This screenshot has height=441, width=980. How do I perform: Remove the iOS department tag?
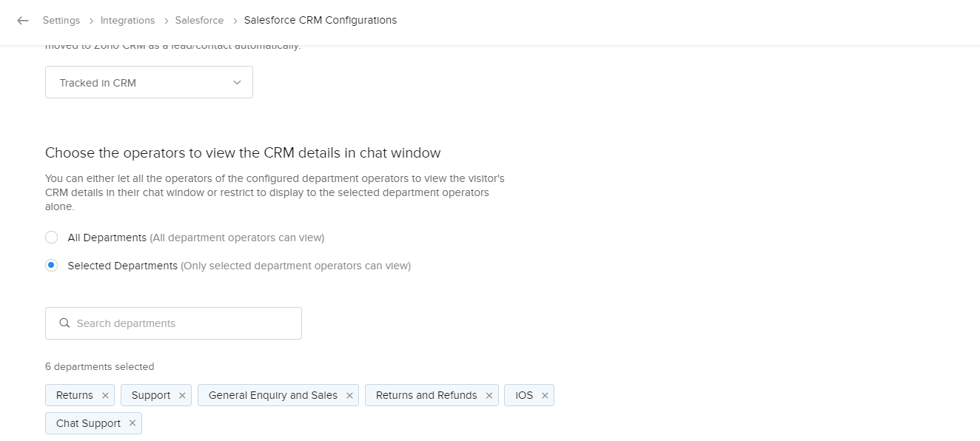point(545,396)
